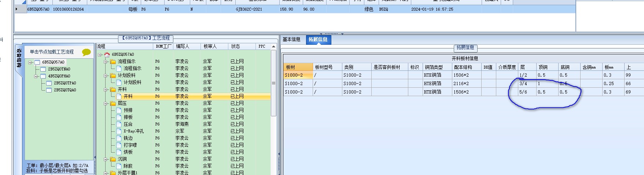644x175 pixels.
Task: Select the 流程指示 step under its folder
Action: point(132,69)
